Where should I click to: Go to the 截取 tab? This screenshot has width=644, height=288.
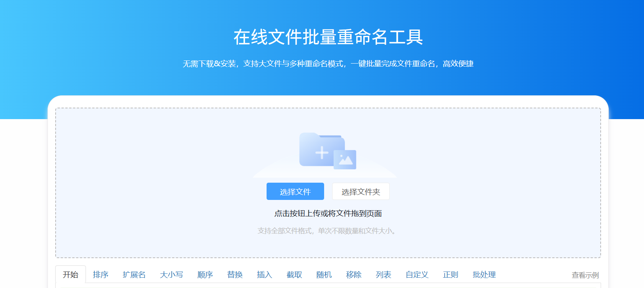[294, 275]
